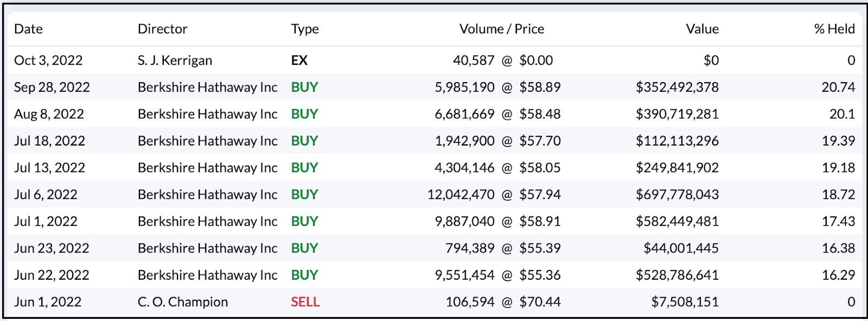Viewport: 868px width, 321px height.
Task: Select the EX type label for Oct 3
Action: 299,60
